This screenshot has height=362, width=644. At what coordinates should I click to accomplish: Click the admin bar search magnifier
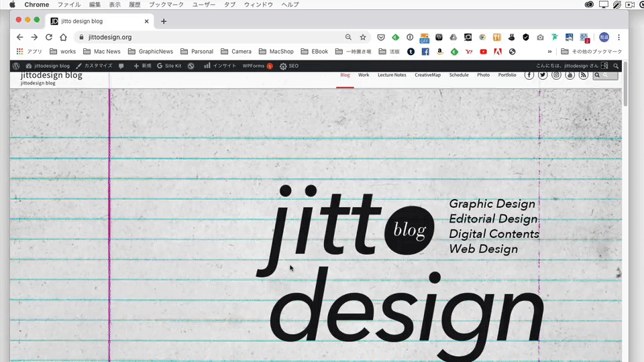(x=616, y=66)
